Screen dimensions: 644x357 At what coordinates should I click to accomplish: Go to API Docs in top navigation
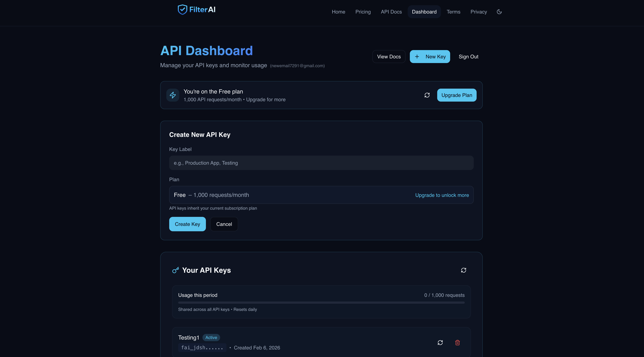point(391,12)
